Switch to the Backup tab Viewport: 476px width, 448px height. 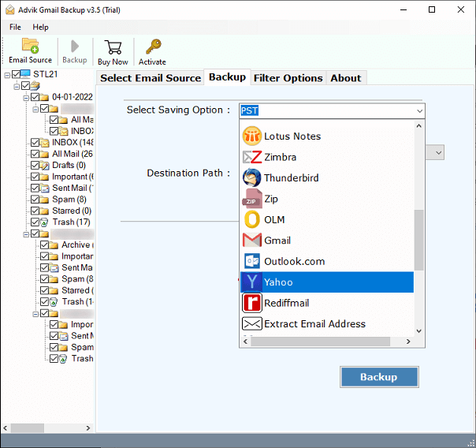pos(228,77)
